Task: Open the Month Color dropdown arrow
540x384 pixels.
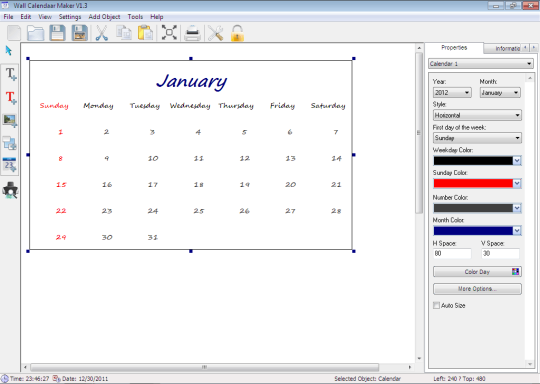Action: 517,231
